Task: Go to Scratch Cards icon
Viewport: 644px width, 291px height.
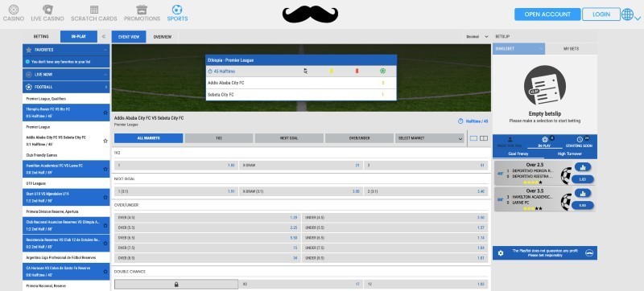Action: [x=94, y=10]
